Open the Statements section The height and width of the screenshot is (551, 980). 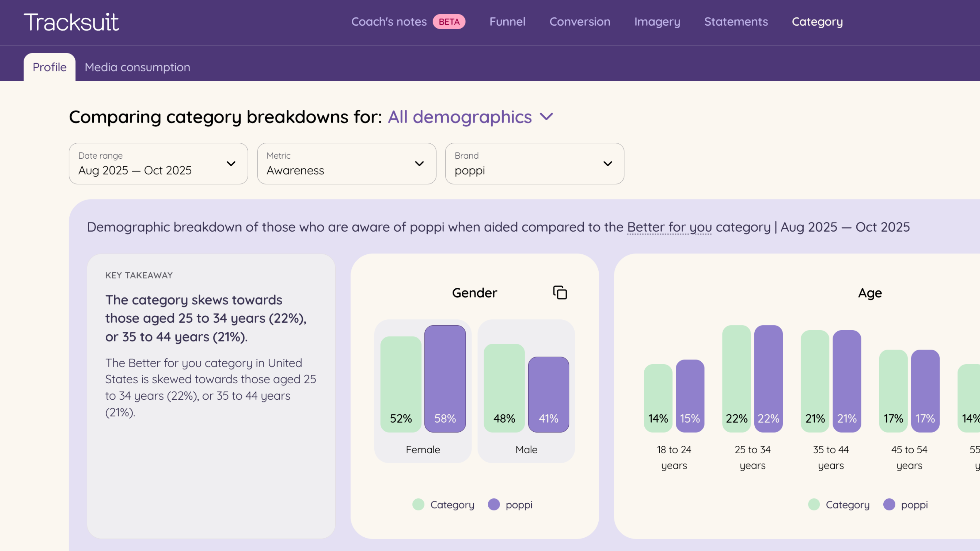point(736,22)
